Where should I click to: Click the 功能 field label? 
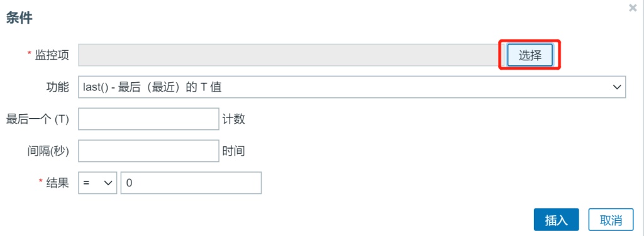point(57,87)
